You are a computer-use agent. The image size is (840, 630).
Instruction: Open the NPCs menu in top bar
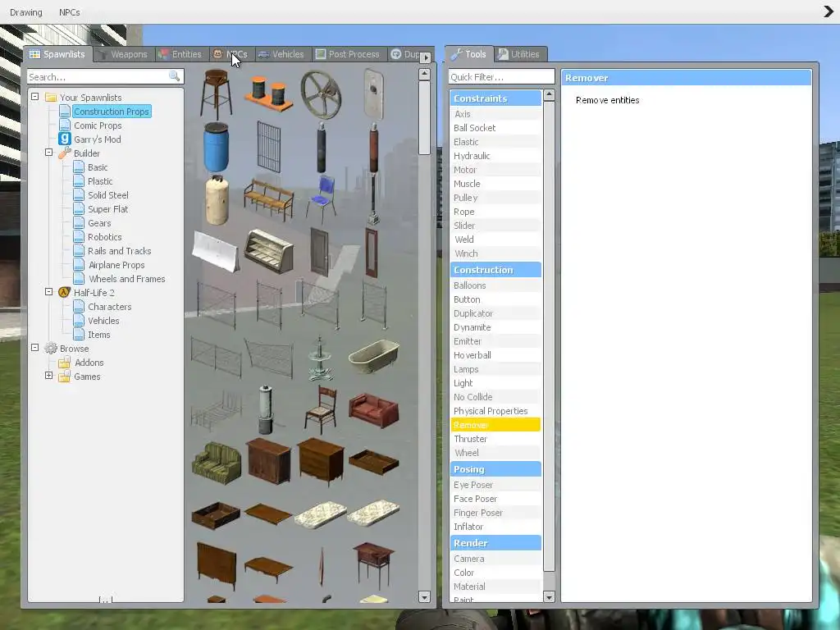tap(70, 11)
